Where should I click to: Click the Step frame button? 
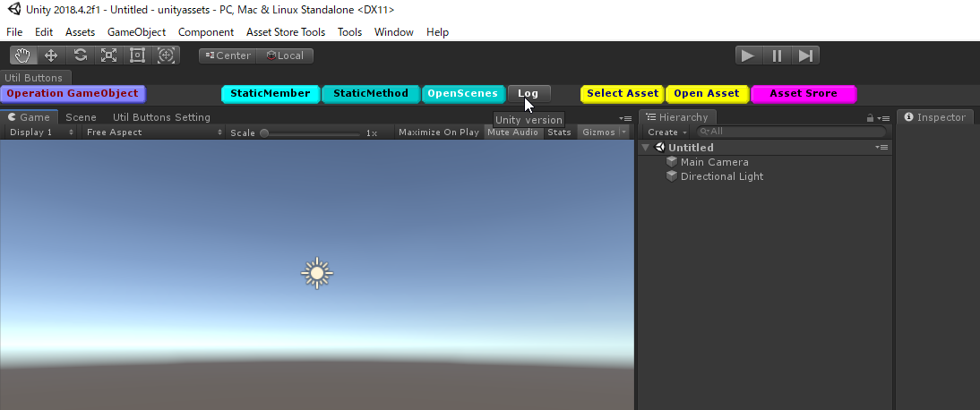point(805,56)
